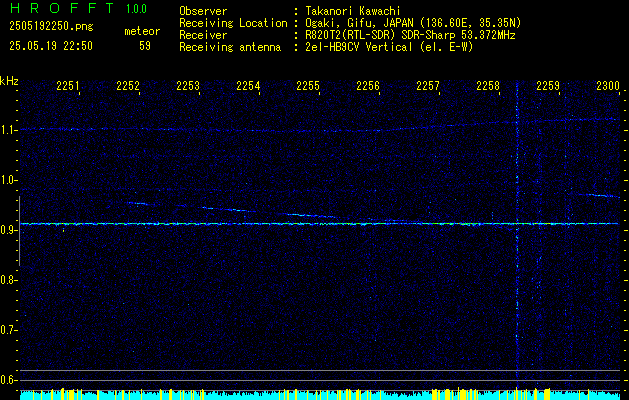Screen dimensions: 629x400
Task: Click time marker 2259
Action: coord(548,86)
